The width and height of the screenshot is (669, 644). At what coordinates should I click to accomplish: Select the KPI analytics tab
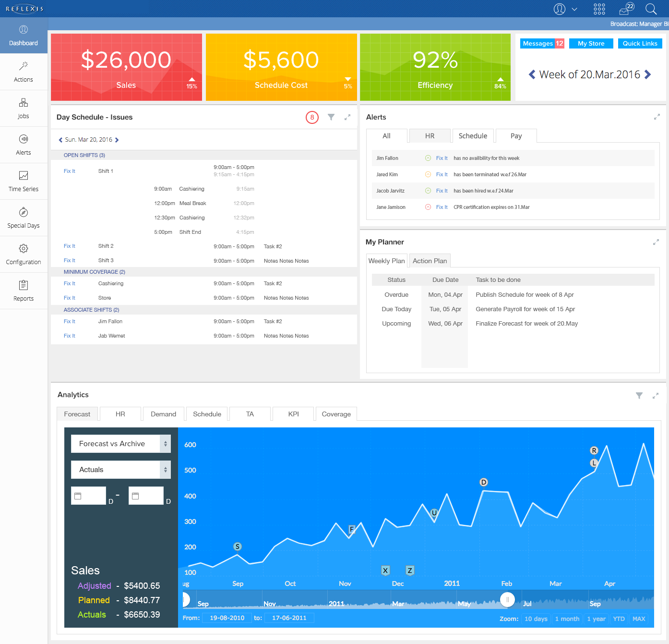click(x=293, y=414)
